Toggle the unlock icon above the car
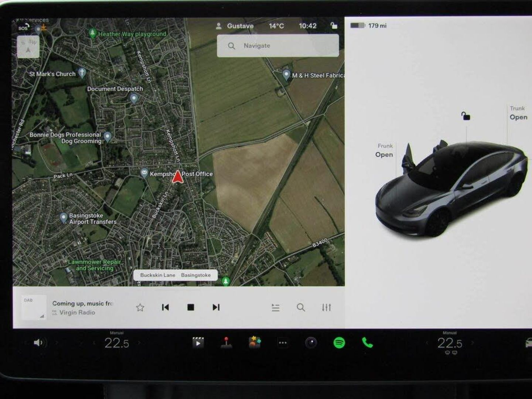 [465, 116]
